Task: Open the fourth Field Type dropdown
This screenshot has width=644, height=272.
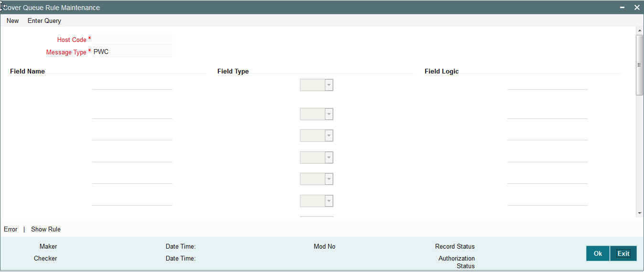Action: pos(316,157)
